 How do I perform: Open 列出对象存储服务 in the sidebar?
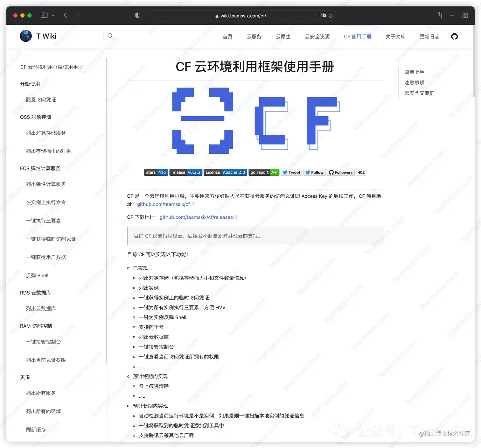click(x=46, y=133)
